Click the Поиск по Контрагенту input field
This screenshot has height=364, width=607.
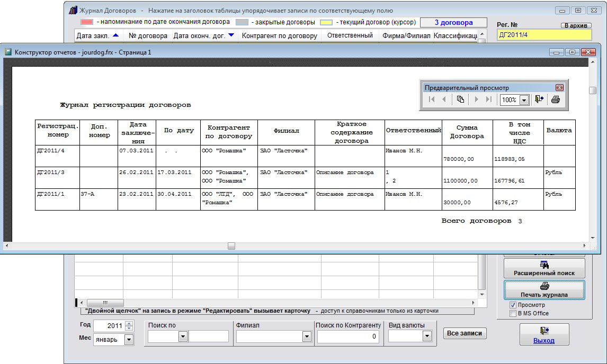[347, 336]
